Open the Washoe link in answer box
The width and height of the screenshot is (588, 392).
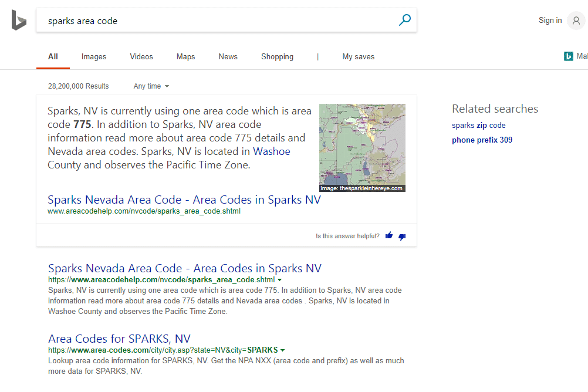click(x=271, y=151)
